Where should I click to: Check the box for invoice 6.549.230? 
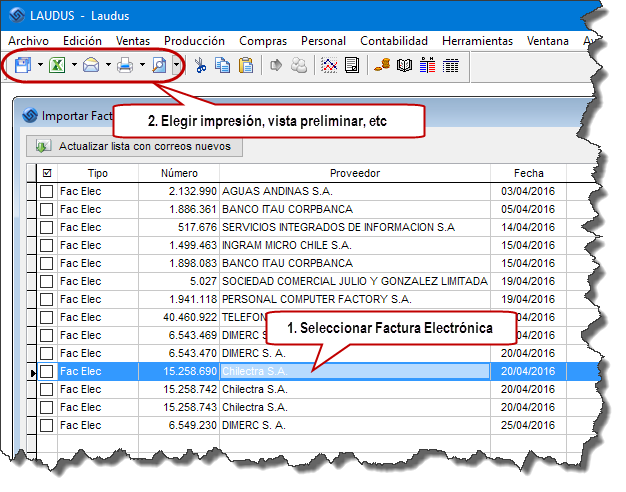tap(47, 425)
